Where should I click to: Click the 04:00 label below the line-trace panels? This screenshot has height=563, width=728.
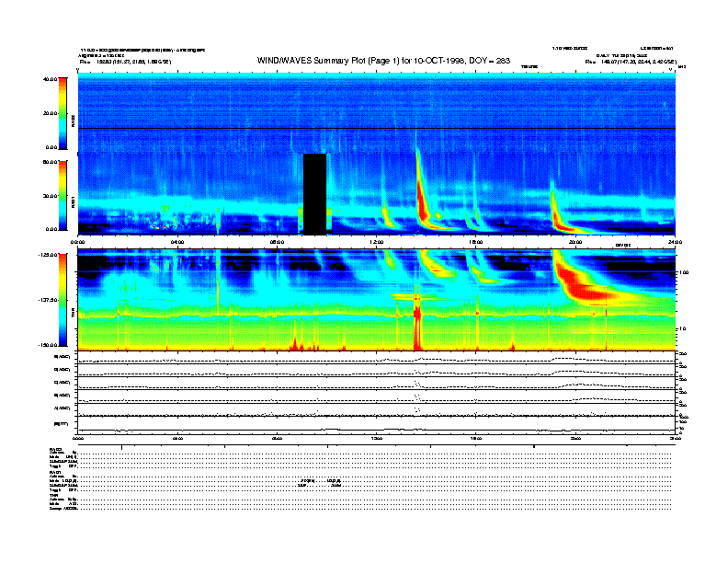177,438
